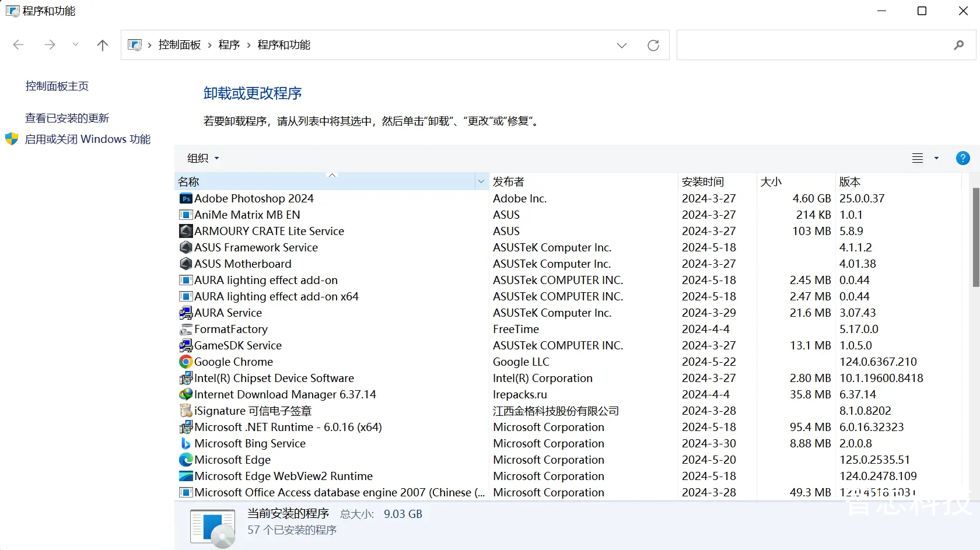The width and height of the screenshot is (980, 550).
Task: Click the Microsoft Edge icon
Action: pos(185,460)
